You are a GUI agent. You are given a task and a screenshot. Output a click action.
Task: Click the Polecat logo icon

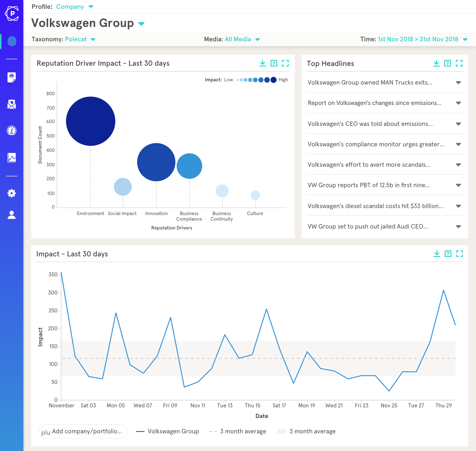[12, 13]
